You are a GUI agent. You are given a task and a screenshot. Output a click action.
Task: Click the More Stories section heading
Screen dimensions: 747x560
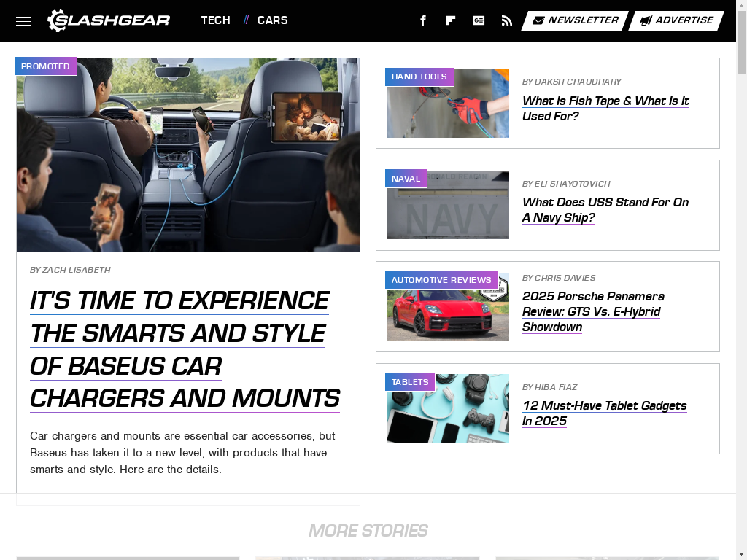tap(368, 531)
